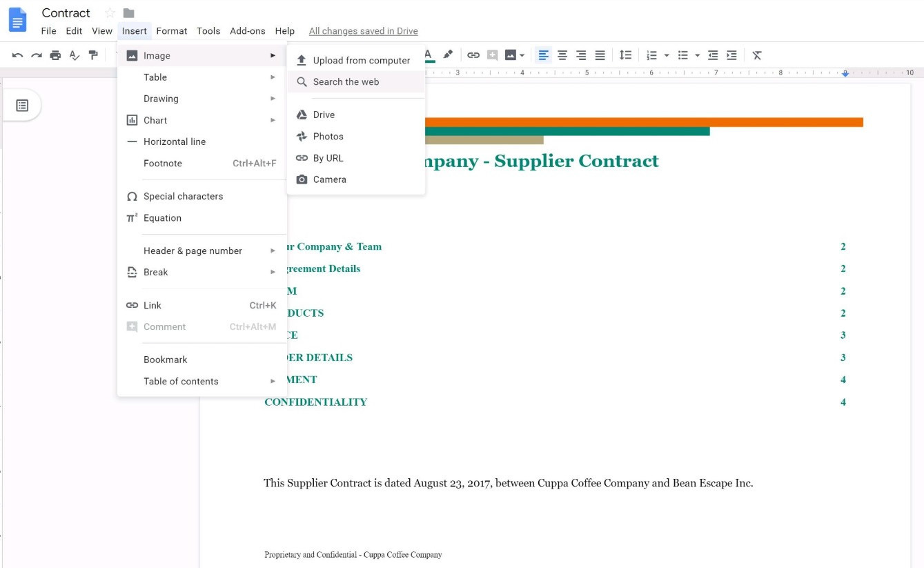This screenshot has height=568, width=924.
Task: Show the document outline panel
Action: pyautogui.click(x=22, y=106)
